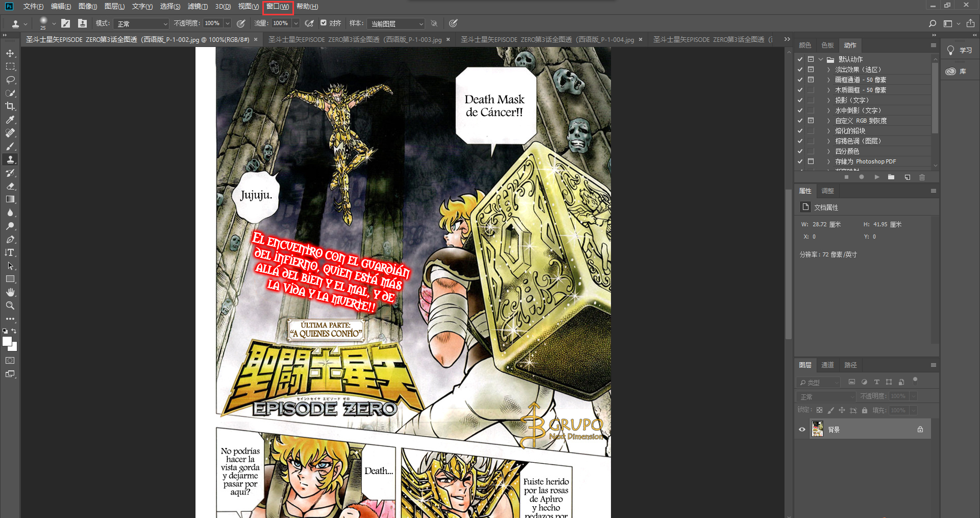Switch to the 调整 adjustments tab
This screenshot has width=980, height=518.
827,191
